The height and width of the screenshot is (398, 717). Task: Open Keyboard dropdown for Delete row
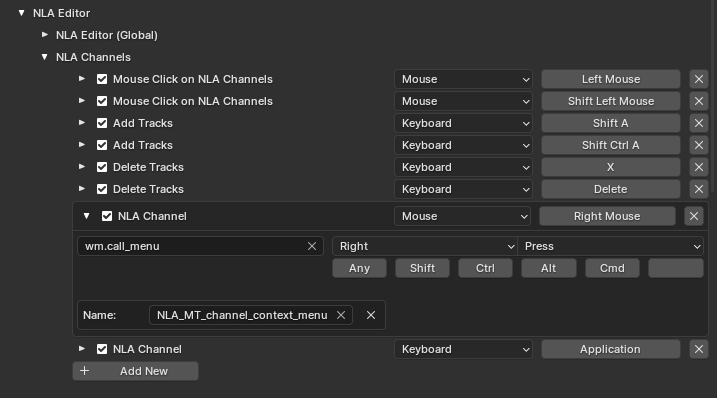pyautogui.click(x=463, y=189)
